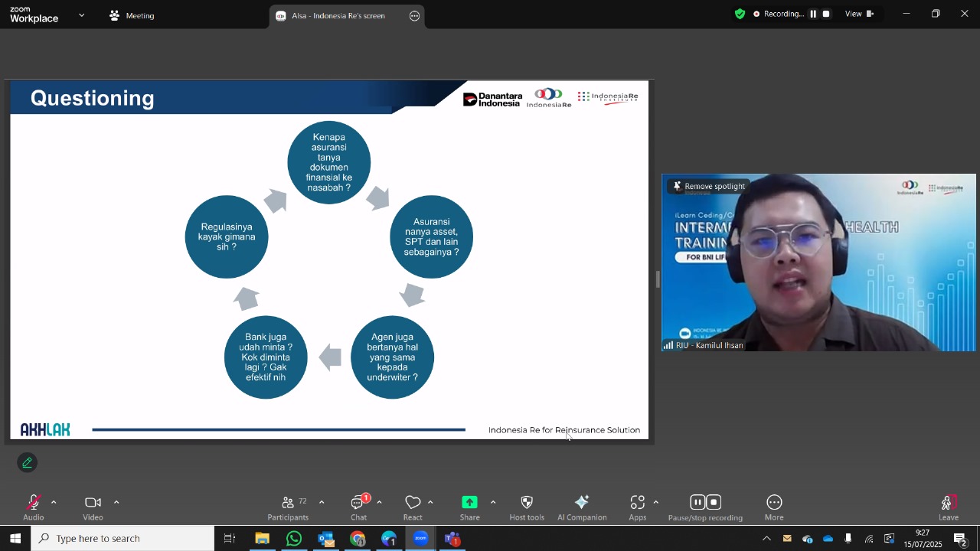Unmute the Audio microphone icon
This screenshot has height=551, width=980.
[33, 503]
